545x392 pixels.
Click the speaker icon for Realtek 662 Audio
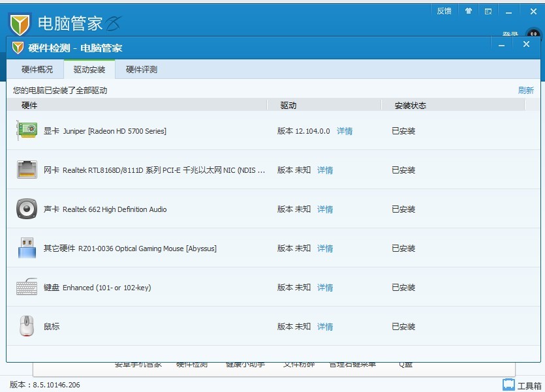(27, 209)
